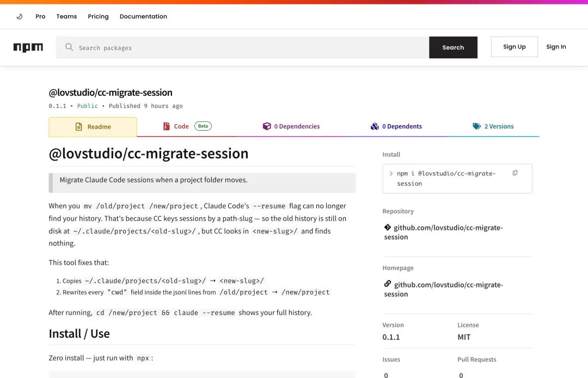Open the Sign In link

[556, 47]
